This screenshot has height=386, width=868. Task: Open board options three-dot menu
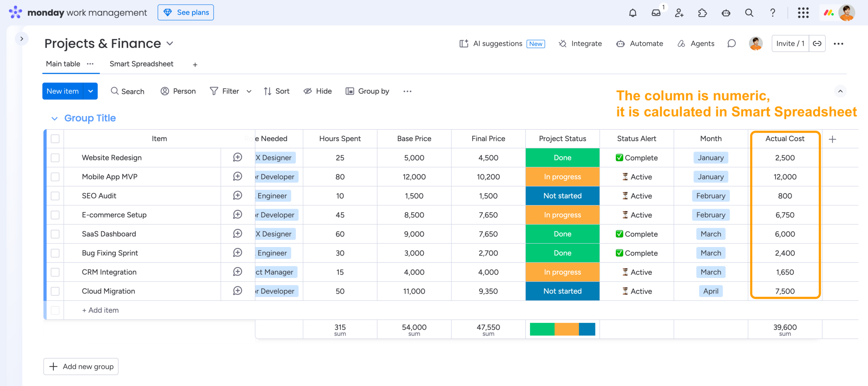coord(839,43)
